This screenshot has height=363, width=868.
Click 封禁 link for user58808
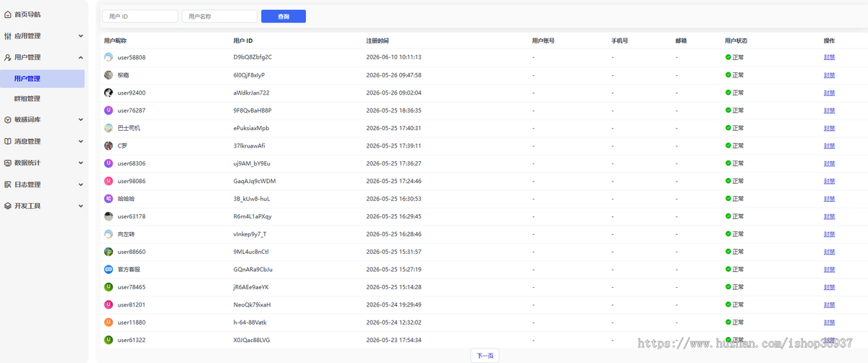click(x=829, y=57)
